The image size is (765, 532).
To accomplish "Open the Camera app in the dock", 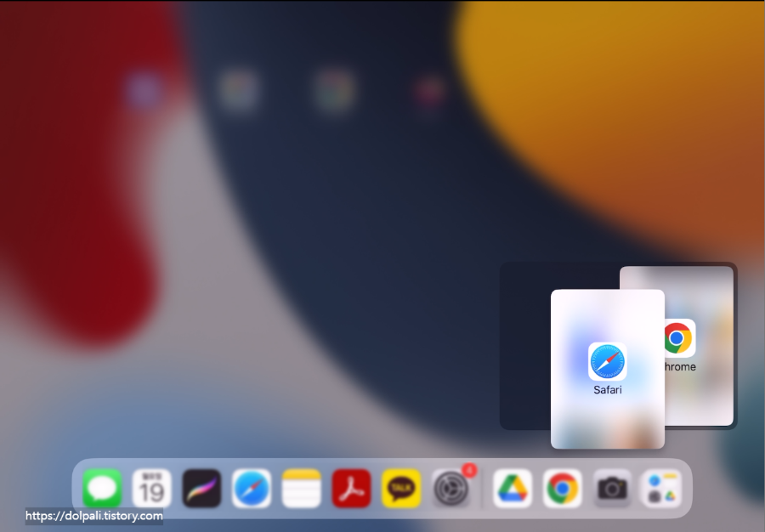I will [x=612, y=488].
